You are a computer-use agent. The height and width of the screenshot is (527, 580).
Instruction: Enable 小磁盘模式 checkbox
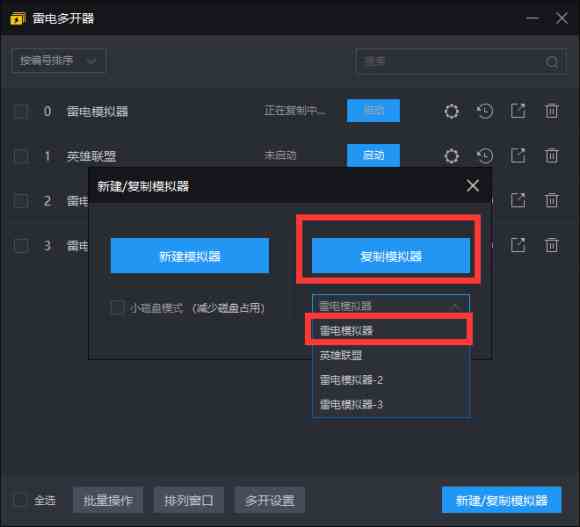pos(117,308)
